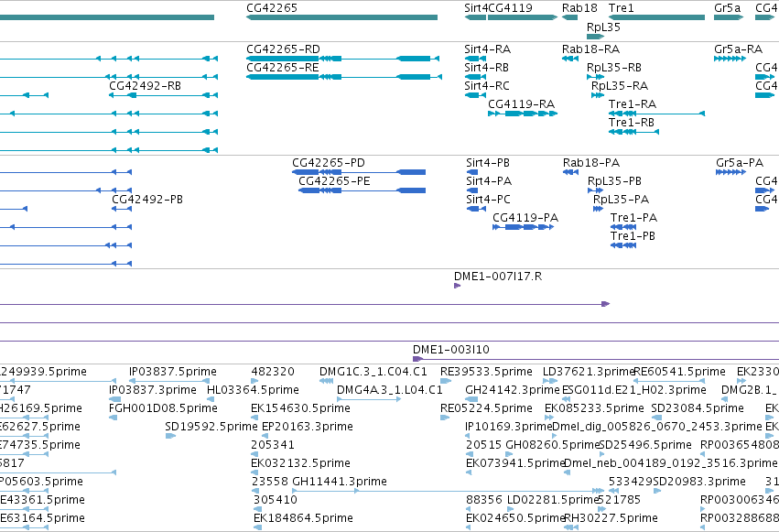Click EST HL03364.5prime
The width and height of the screenshot is (779, 532).
tap(211, 399)
